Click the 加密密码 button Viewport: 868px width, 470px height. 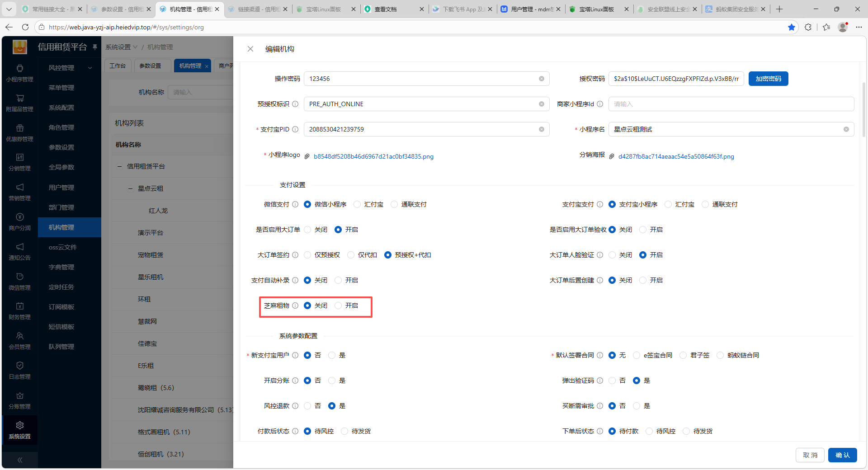tap(768, 79)
